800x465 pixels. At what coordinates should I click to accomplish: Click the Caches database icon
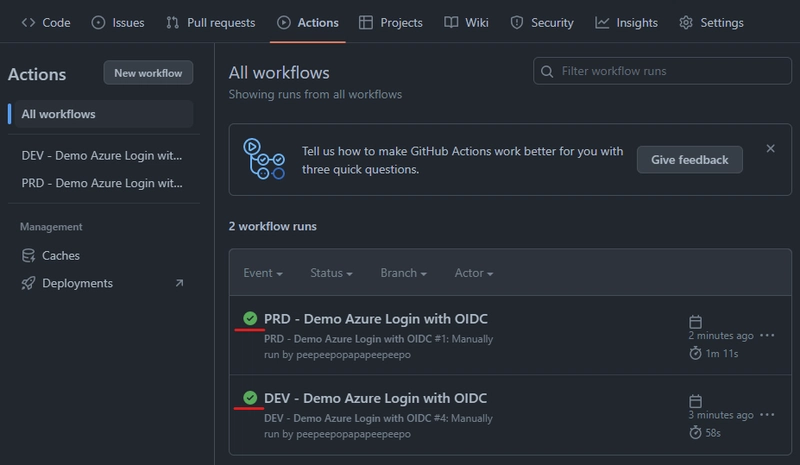pyautogui.click(x=28, y=256)
